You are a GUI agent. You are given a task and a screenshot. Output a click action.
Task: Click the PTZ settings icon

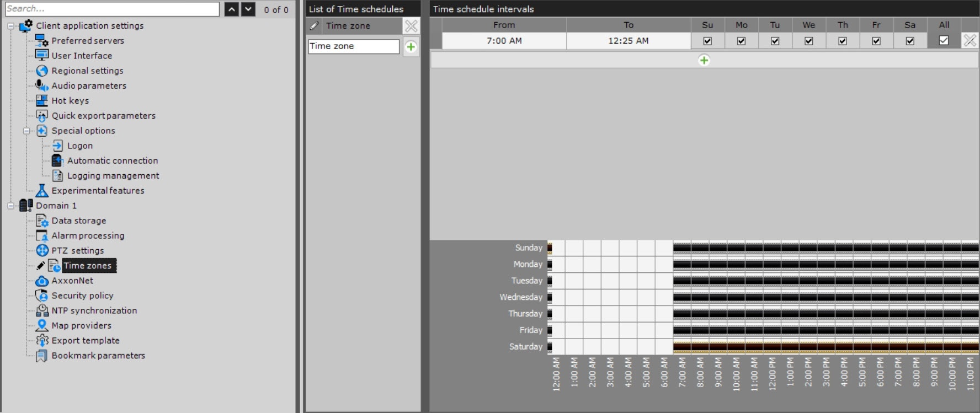[42, 250]
